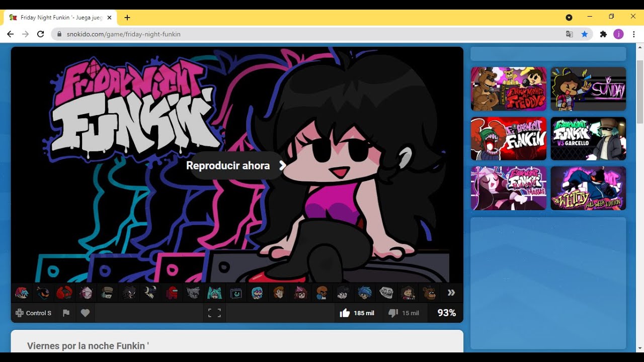Report the game with flag icon

click(66, 313)
